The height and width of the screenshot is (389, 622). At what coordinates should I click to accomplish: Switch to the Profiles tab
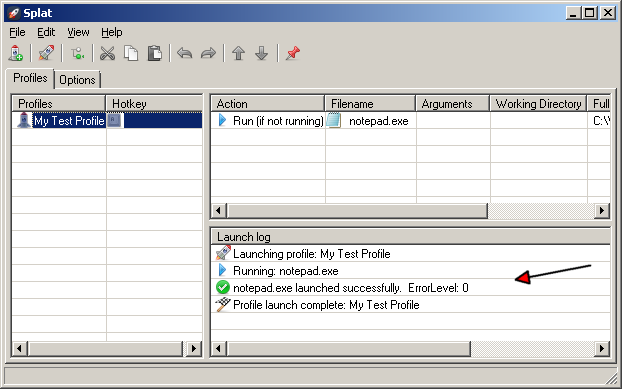[30, 78]
